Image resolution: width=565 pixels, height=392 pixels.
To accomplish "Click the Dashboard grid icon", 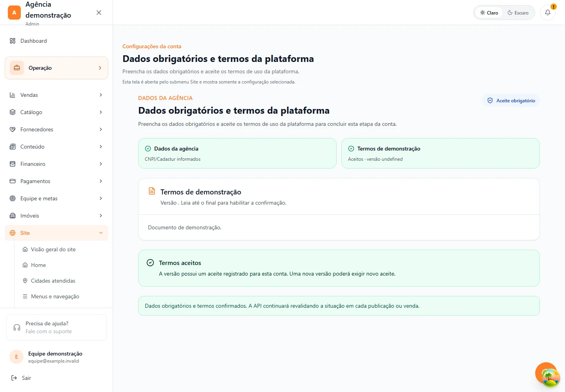I will click(13, 41).
